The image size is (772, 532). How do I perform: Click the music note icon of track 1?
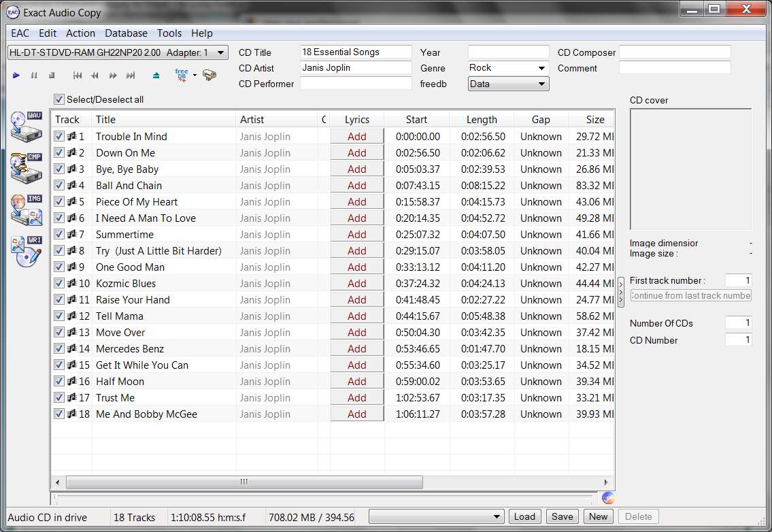72,137
